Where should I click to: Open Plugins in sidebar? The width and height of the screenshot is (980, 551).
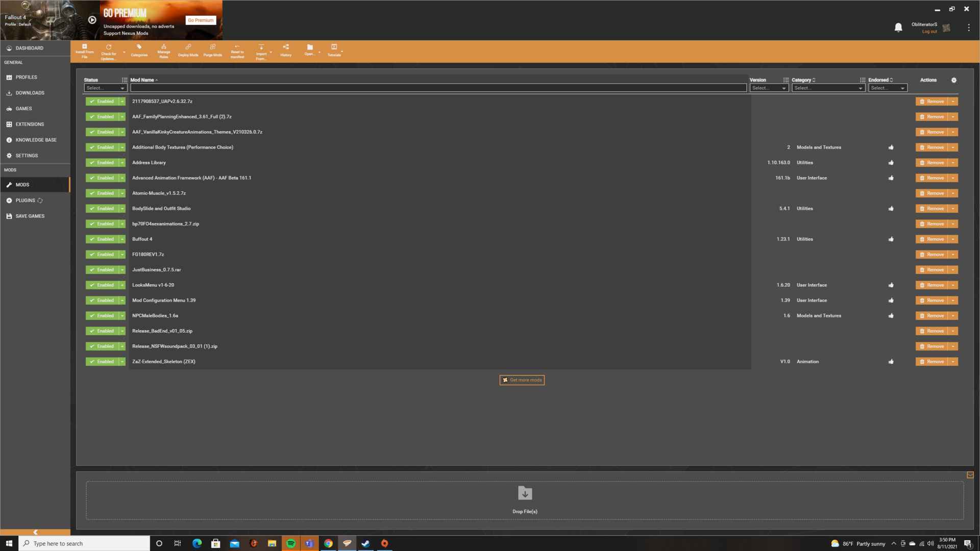(35, 201)
